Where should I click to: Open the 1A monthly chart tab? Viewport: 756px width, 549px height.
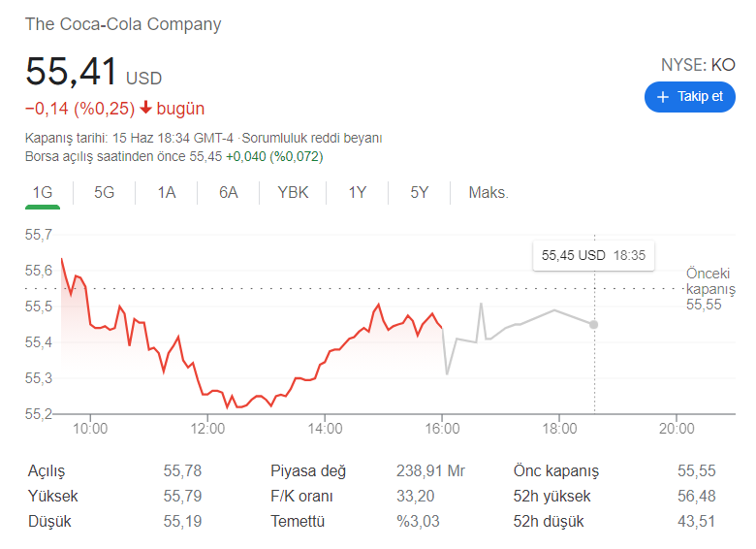(167, 192)
